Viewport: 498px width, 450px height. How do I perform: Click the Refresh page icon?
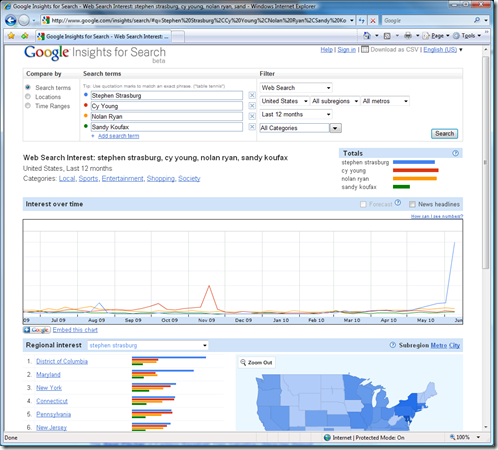pyautogui.click(x=362, y=21)
